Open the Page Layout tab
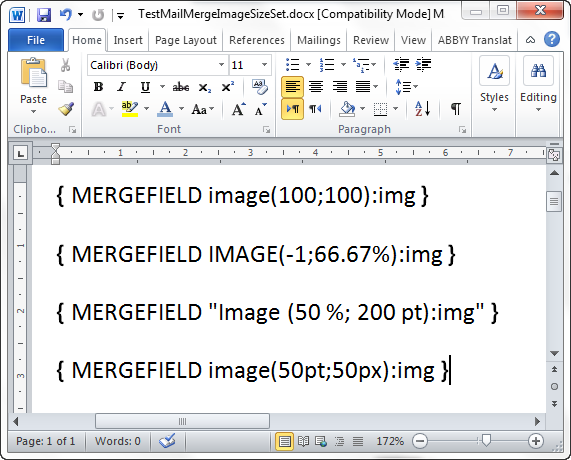Viewport: 571px width, 460px height. [186, 40]
